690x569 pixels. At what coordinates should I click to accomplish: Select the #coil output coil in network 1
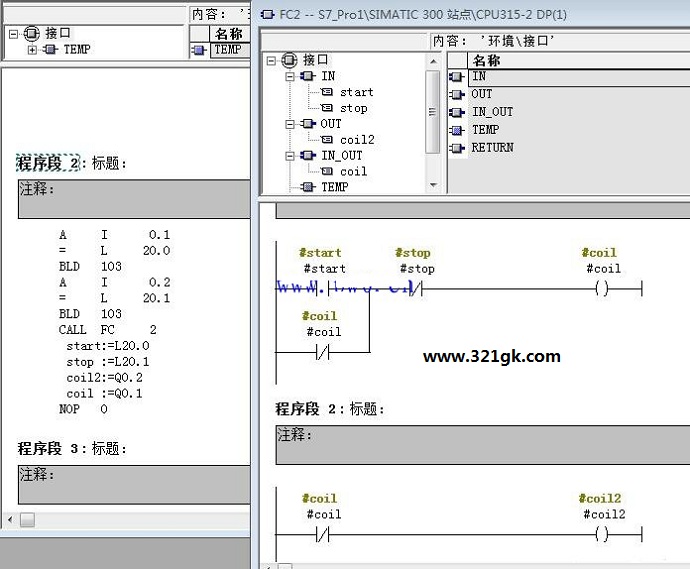pos(602,289)
